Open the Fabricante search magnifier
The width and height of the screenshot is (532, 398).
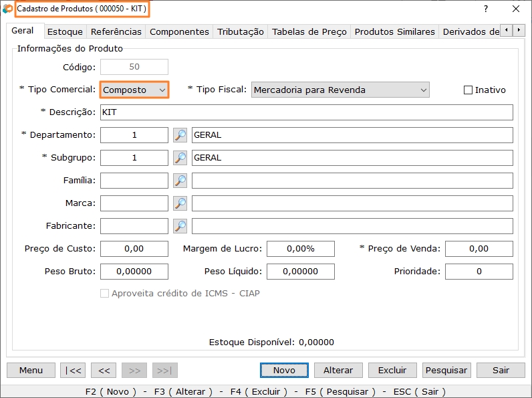[x=180, y=226]
